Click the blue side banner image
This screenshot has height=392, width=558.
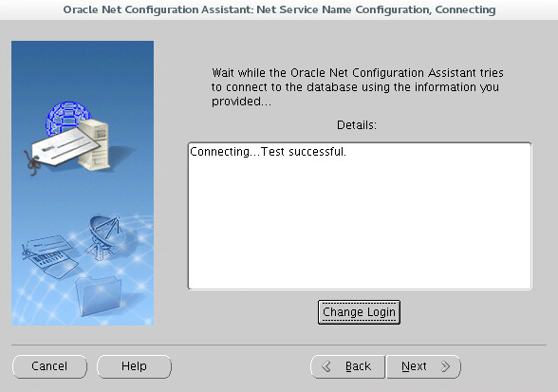click(83, 183)
